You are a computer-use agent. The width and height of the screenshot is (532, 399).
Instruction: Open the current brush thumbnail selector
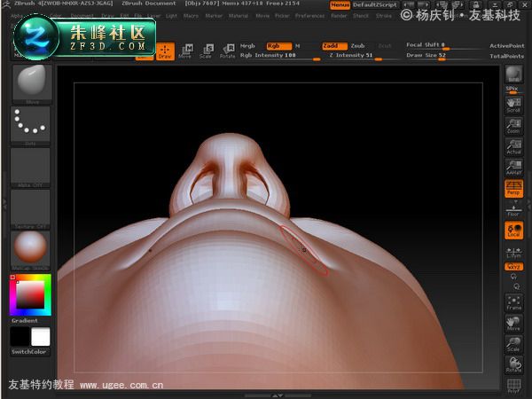[x=32, y=84]
